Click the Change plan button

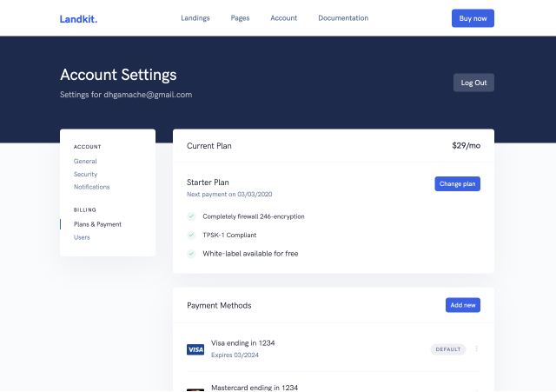pos(457,183)
